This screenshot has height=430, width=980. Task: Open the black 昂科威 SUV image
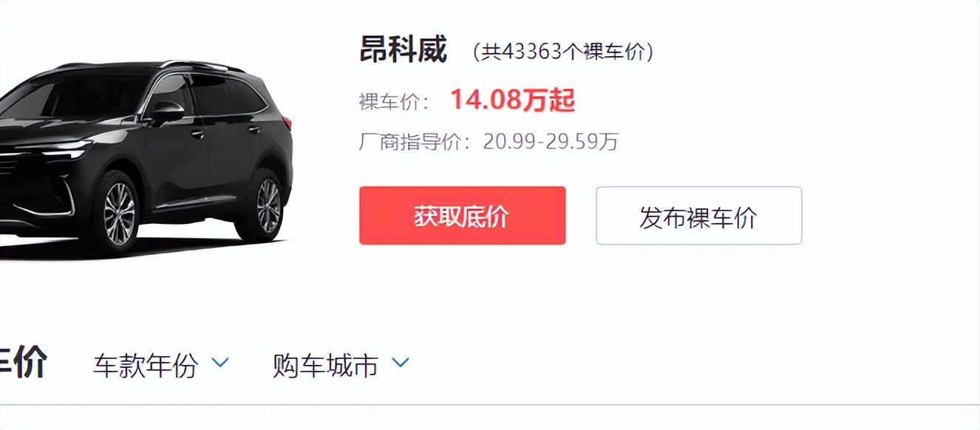(146, 159)
